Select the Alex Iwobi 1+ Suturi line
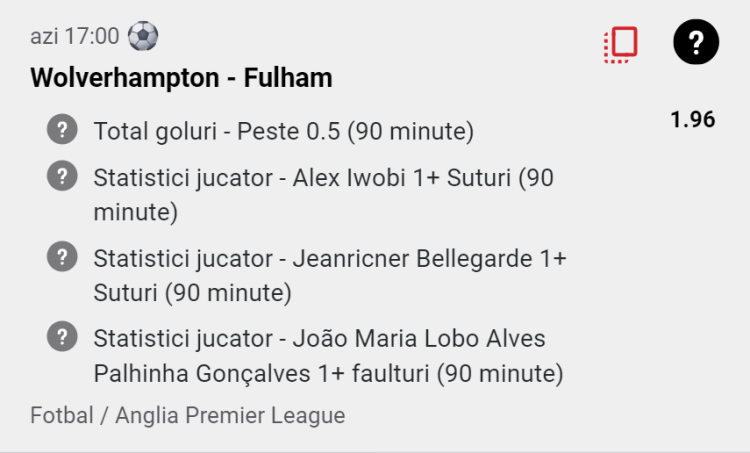 323,195
